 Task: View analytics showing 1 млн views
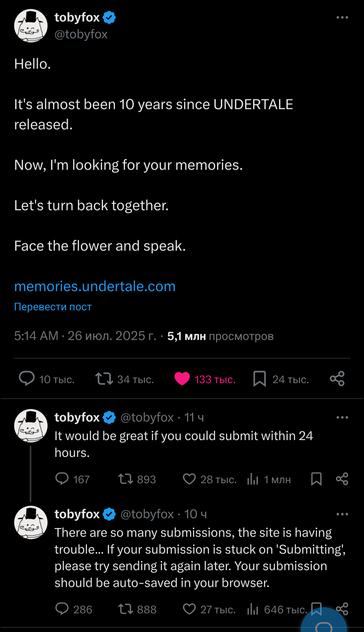[268, 479]
